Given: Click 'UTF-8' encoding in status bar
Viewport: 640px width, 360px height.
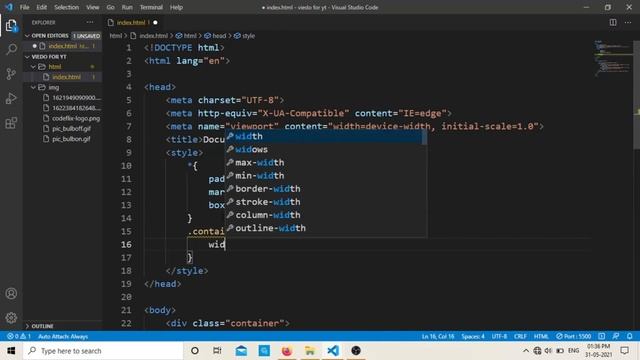Looking at the screenshot, I should [x=499, y=336].
